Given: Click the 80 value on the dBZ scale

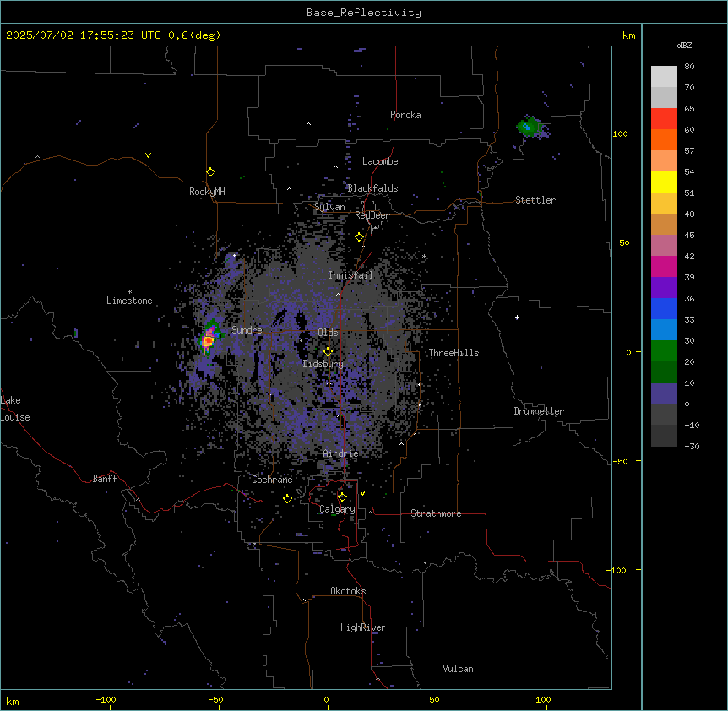Looking at the screenshot, I should click(x=689, y=67).
